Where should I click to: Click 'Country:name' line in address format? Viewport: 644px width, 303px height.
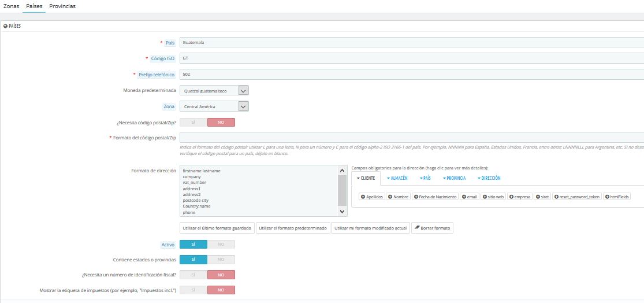pyautogui.click(x=196, y=206)
